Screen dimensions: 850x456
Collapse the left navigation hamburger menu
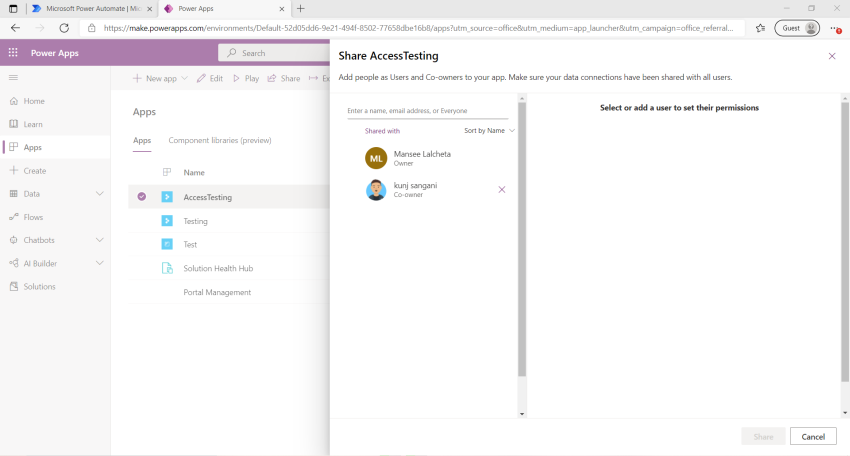14,78
